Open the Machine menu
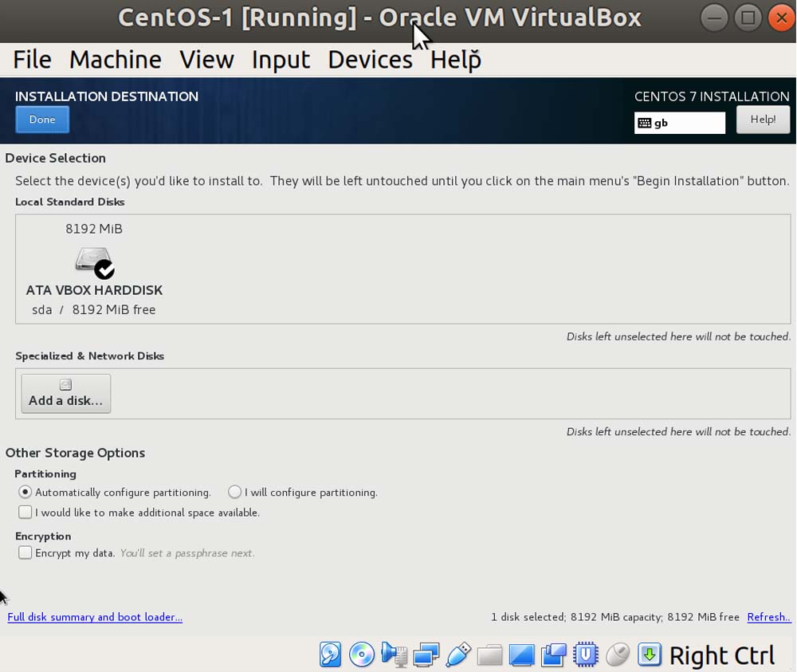Image resolution: width=797 pixels, height=672 pixels. (x=116, y=60)
